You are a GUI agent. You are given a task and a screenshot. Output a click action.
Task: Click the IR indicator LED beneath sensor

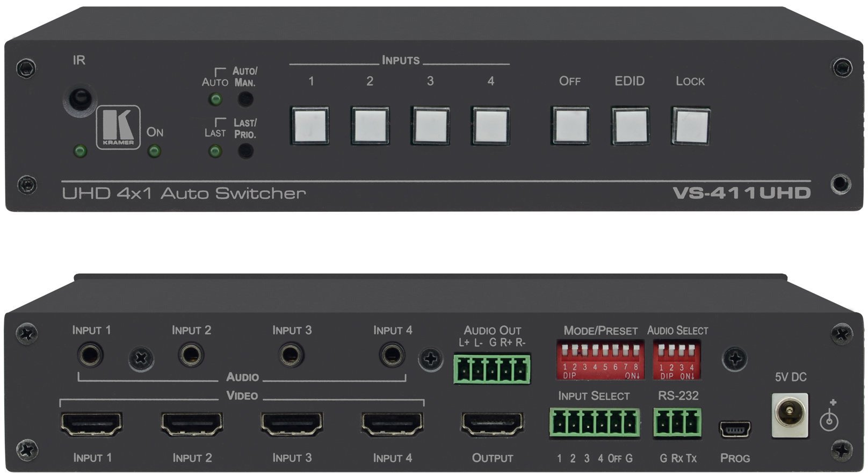point(81,151)
